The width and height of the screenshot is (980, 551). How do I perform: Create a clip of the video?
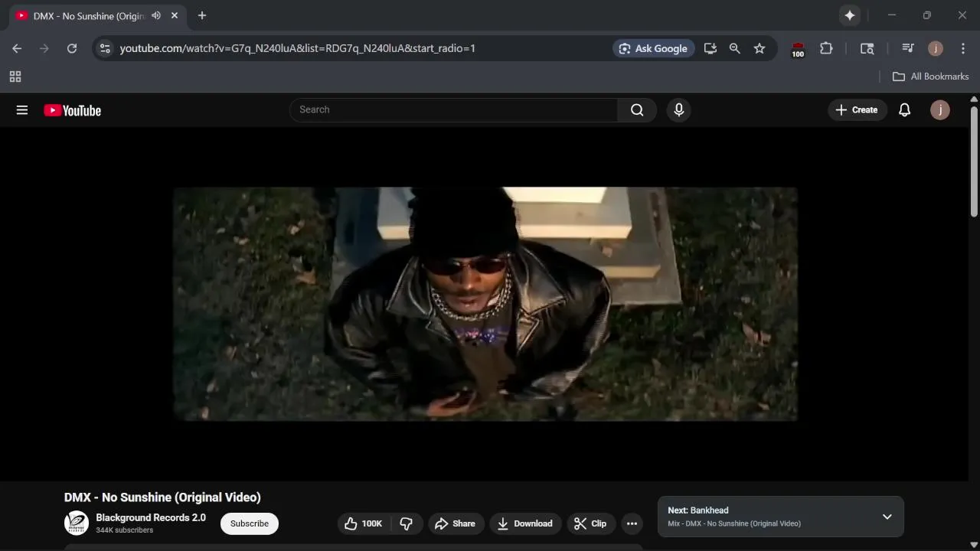(590, 523)
